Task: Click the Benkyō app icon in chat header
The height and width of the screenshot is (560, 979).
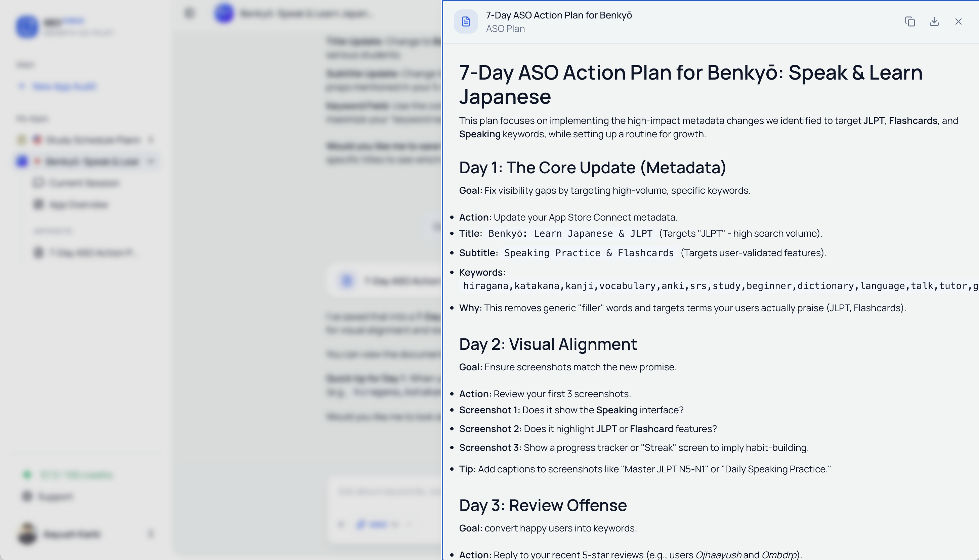Action: click(224, 13)
